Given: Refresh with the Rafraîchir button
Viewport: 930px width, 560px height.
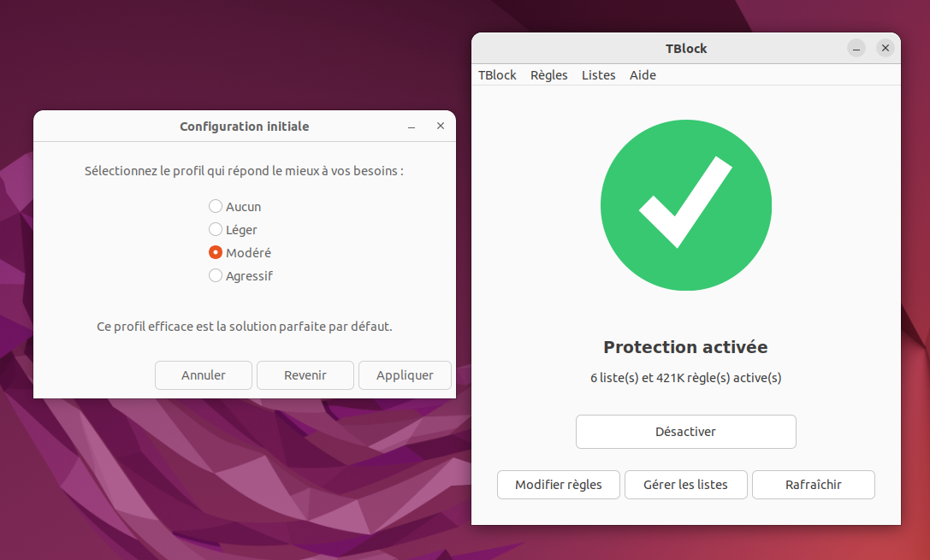Looking at the screenshot, I should pyautogui.click(x=813, y=485).
